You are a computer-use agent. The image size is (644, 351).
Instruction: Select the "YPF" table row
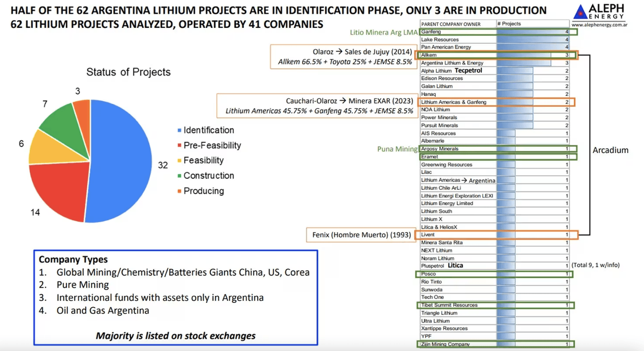click(495, 337)
